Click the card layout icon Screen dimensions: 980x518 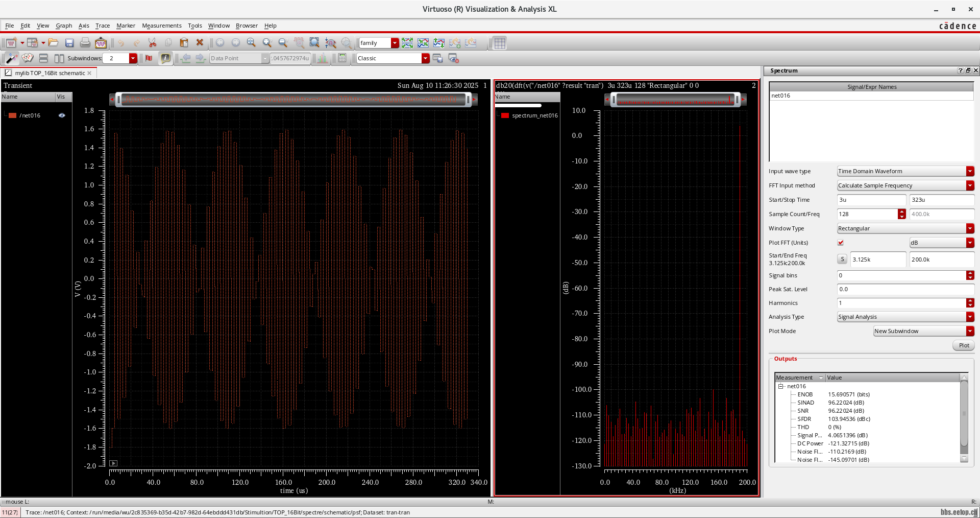28,58
